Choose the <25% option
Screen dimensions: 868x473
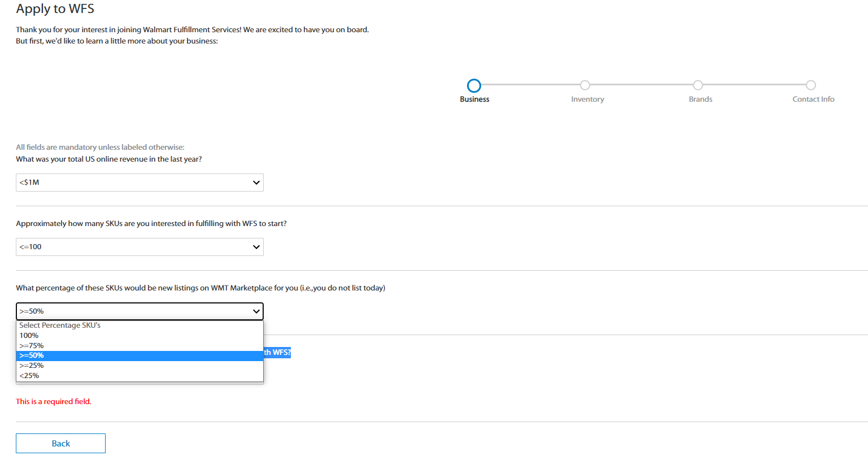139,376
